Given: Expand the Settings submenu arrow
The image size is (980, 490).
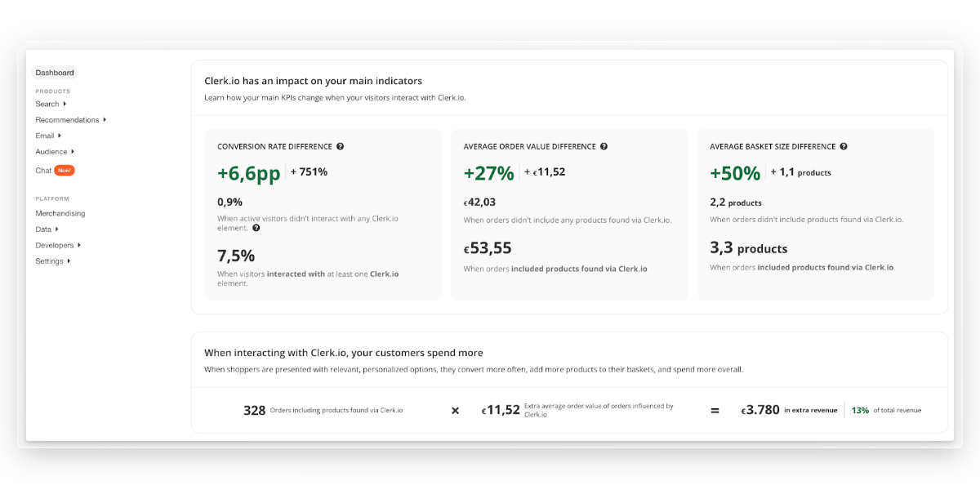Looking at the screenshot, I should coord(69,261).
